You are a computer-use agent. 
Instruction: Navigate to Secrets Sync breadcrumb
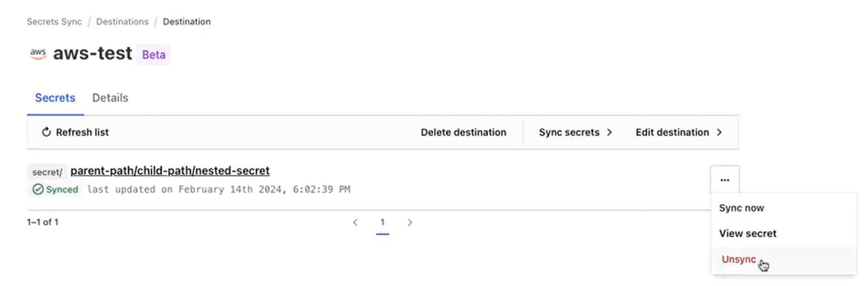(x=54, y=22)
